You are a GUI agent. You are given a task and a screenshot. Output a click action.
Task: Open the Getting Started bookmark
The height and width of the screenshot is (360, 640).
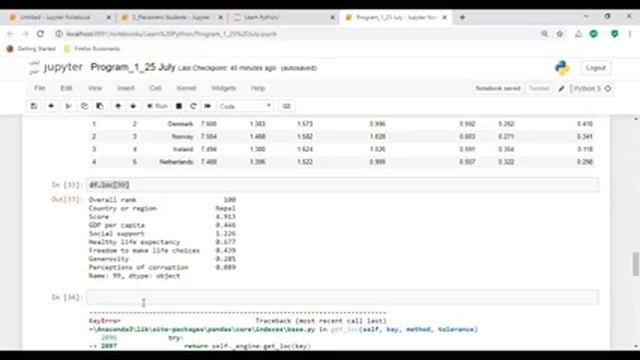pyautogui.click(x=32, y=49)
